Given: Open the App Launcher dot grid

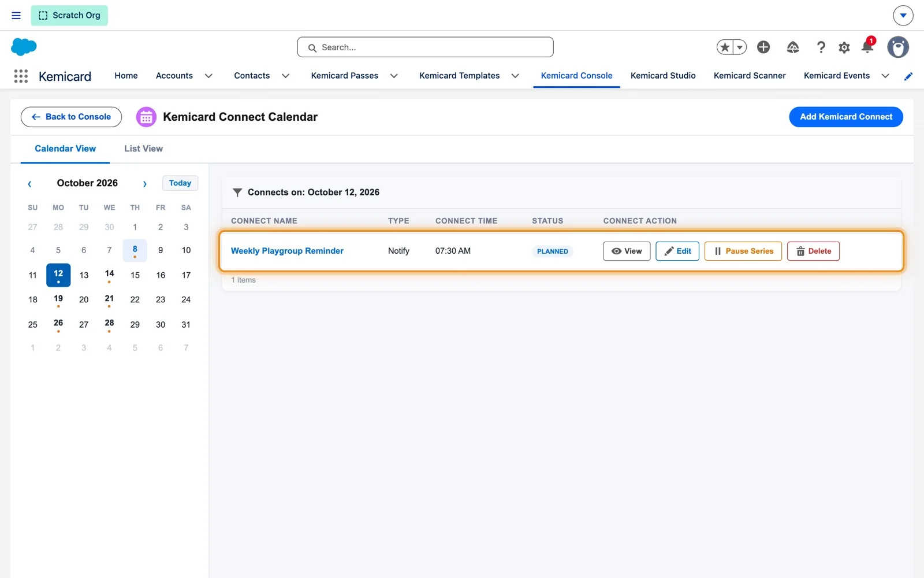Looking at the screenshot, I should (x=21, y=76).
